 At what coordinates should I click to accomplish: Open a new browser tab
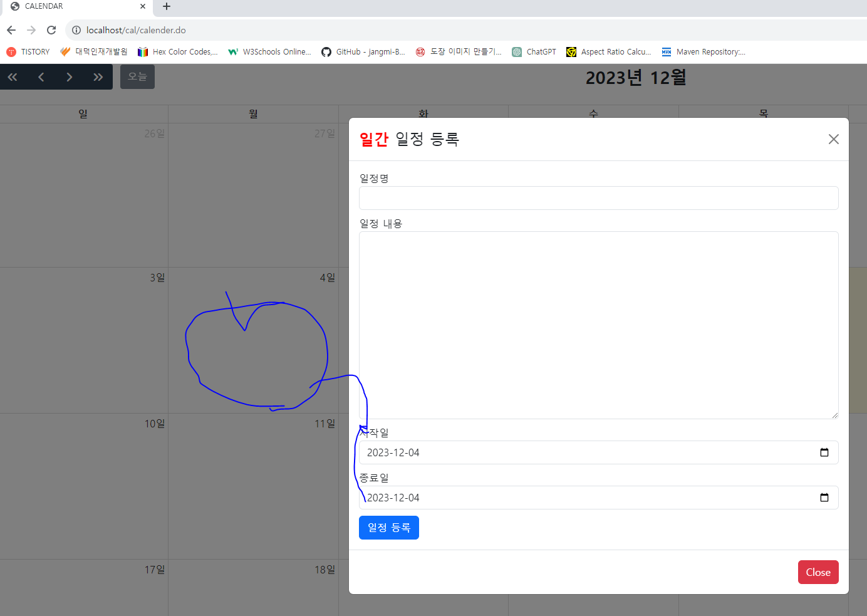pyautogui.click(x=167, y=6)
